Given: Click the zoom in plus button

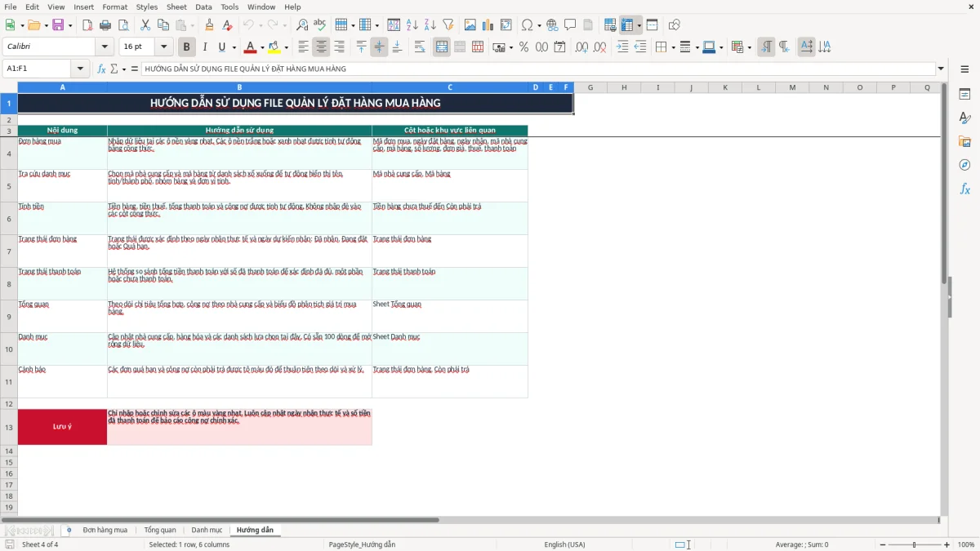Looking at the screenshot, I should 947,544.
